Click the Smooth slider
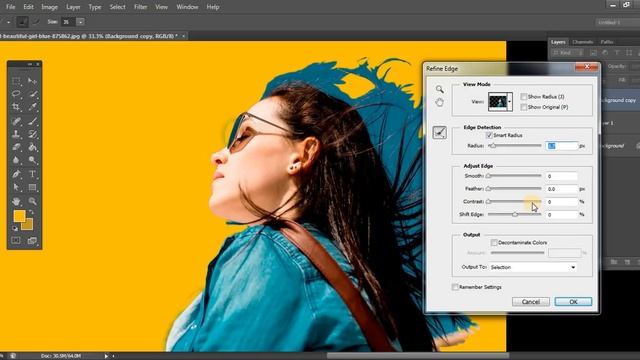Image resolution: width=640 pixels, height=360 pixels. (515, 176)
